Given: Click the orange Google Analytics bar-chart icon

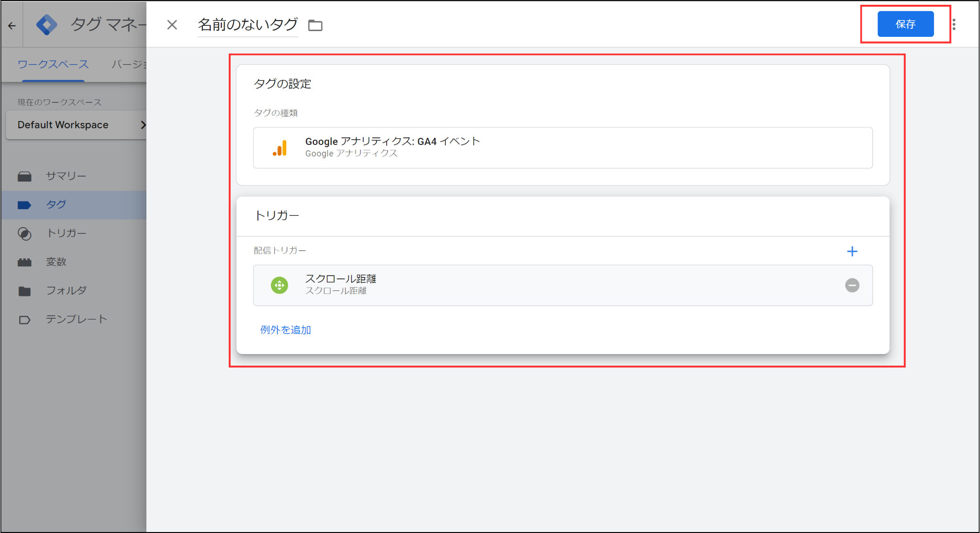Looking at the screenshot, I should pyautogui.click(x=280, y=148).
